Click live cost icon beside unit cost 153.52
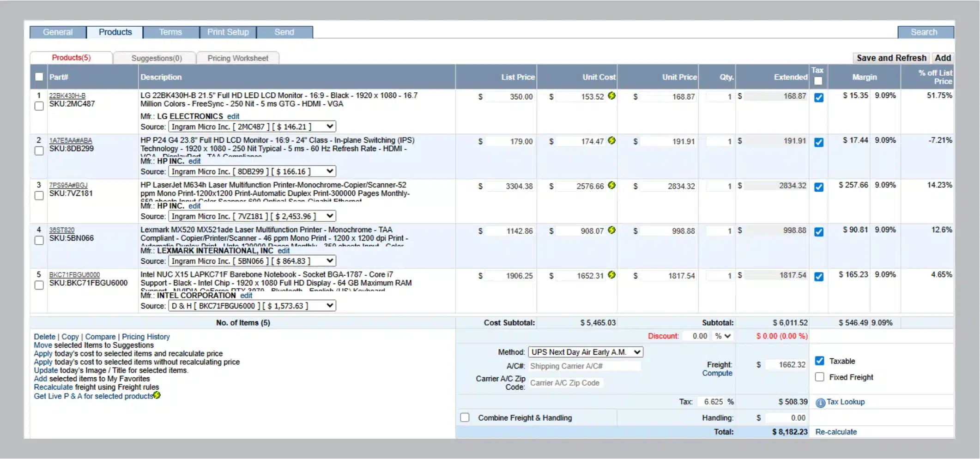This screenshot has width=980, height=459. (x=611, y=96)
